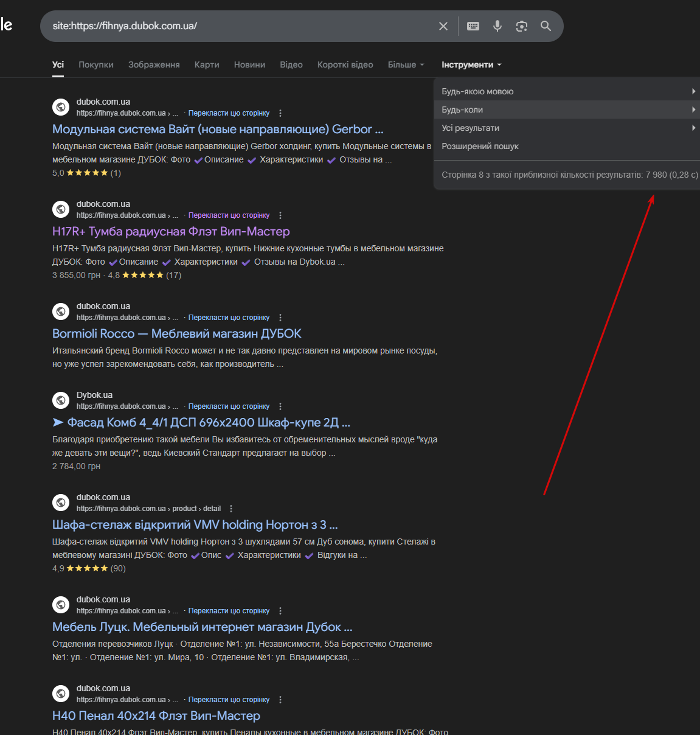This screenshot has width=700, height=735.
Task: Click globe favicon of Шафа-стелаж result
Action: [61, 503]
